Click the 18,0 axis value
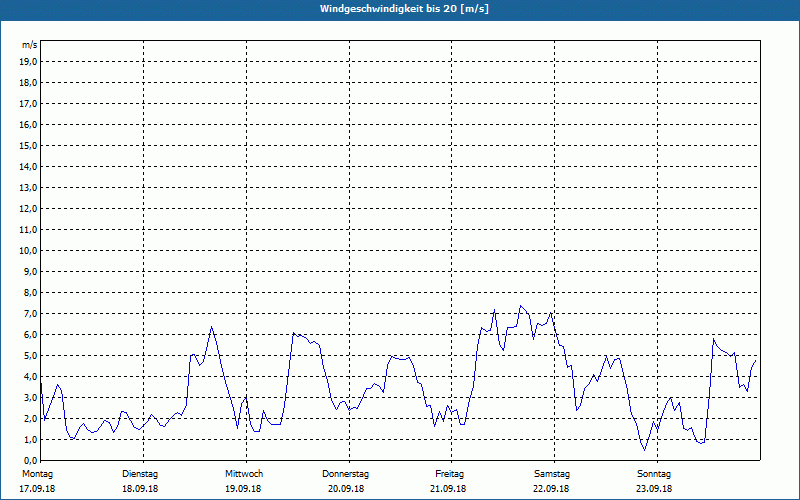The width and height of the screenshot is (800, 500). coord(28,83)
